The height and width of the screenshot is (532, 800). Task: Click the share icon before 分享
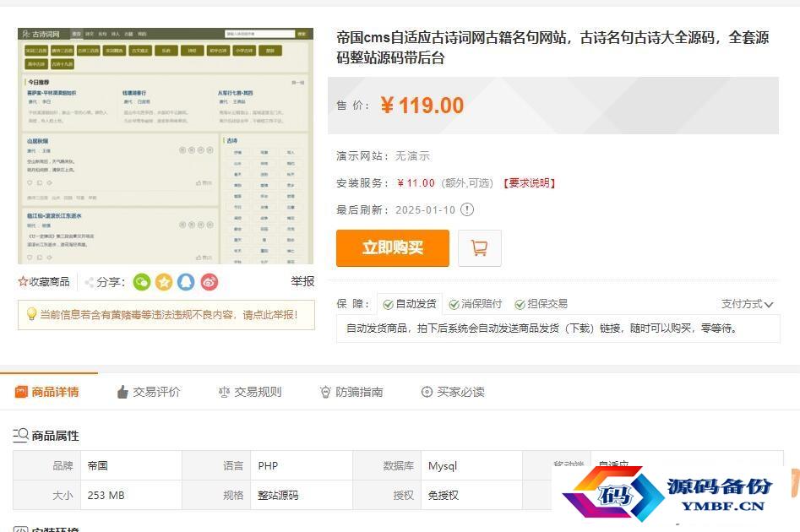point(90,282)
